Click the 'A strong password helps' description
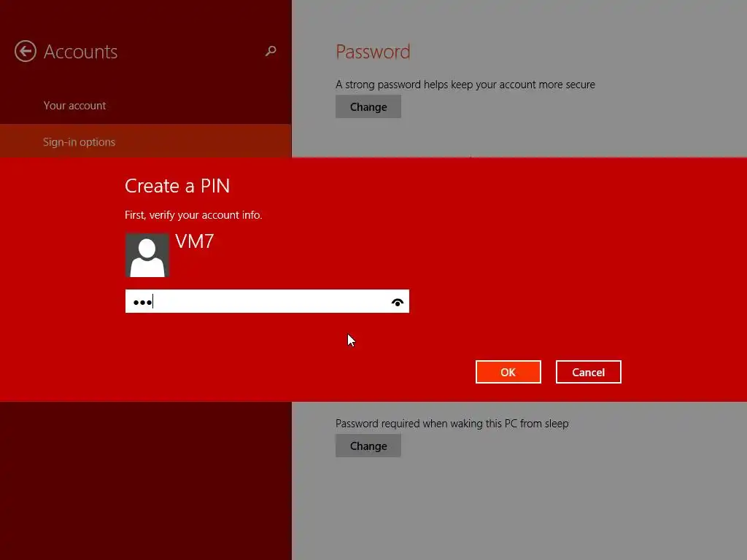Image resolution: width=747 pixels, height=560 pixels. click(x=465, y=85)
